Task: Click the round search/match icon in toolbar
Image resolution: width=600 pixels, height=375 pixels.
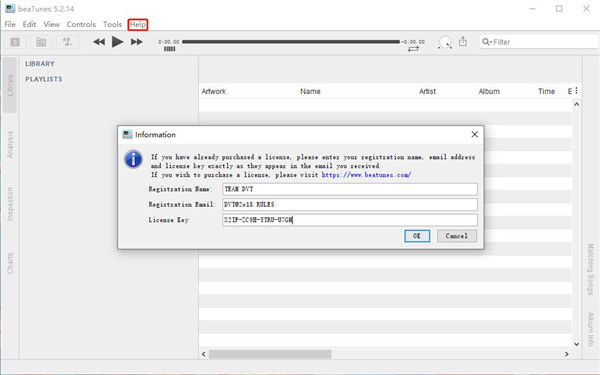Action: [445, 42]
